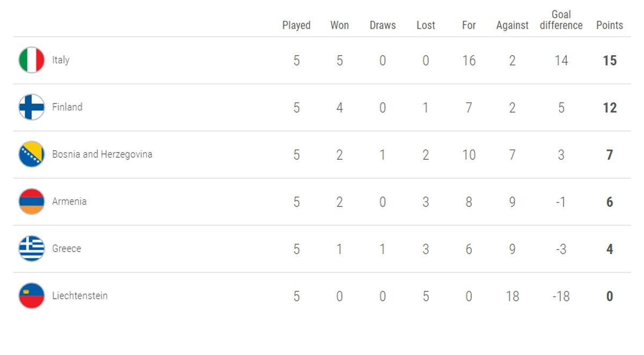Screen dimensions: 644x355
Task: Open the Liechtenstein team name link
Action: tap(79, 296)
